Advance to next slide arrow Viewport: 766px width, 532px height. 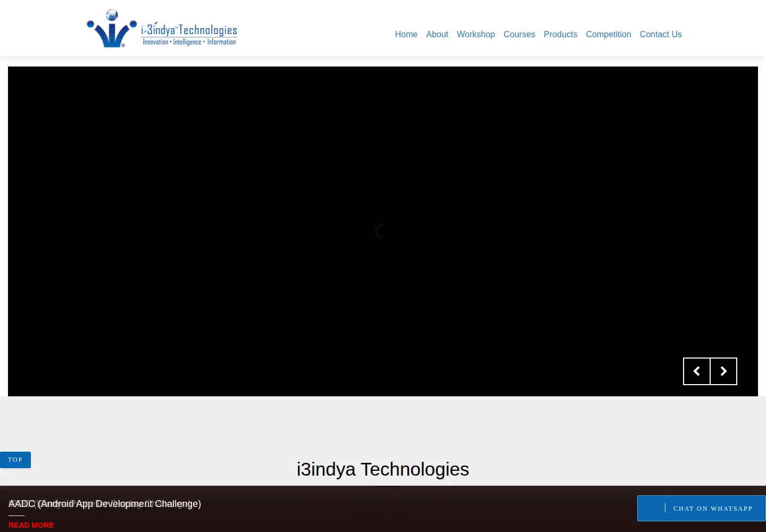coord(723,371)
